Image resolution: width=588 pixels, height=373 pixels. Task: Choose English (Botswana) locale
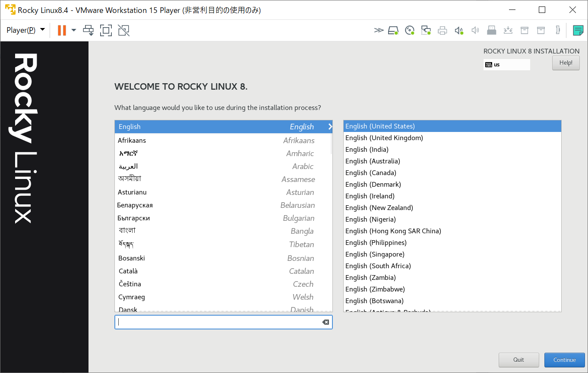click(x=452, y=301)
